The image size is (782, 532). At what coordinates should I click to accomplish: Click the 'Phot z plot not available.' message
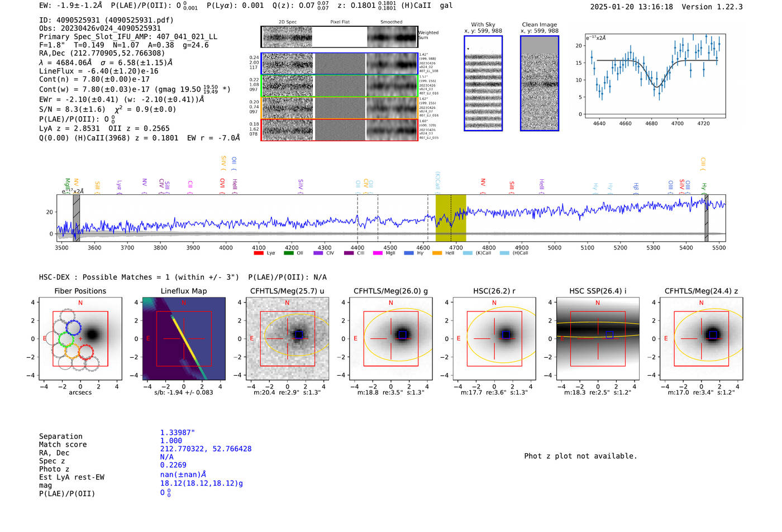[580, 456]
